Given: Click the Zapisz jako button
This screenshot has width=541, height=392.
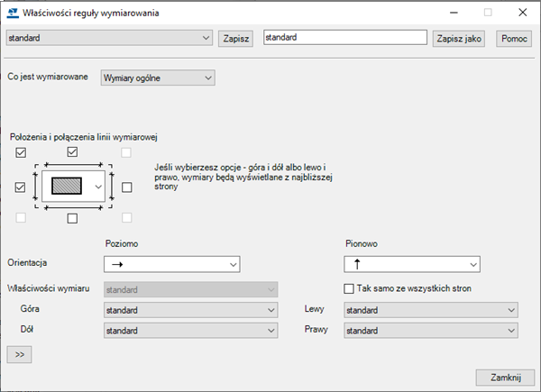Looking at the screenshot, I should (x=459, y=39).
